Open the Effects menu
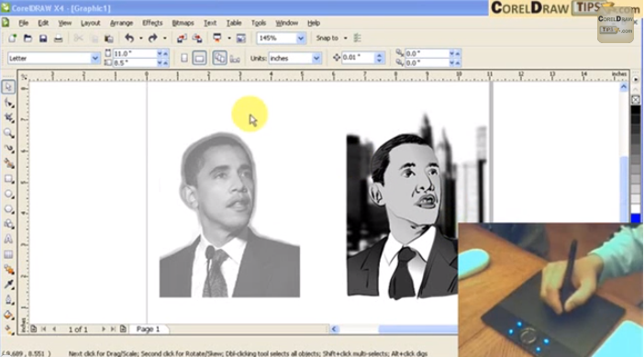644x357 pixels. pyautogui.click(x=152, y=23)
